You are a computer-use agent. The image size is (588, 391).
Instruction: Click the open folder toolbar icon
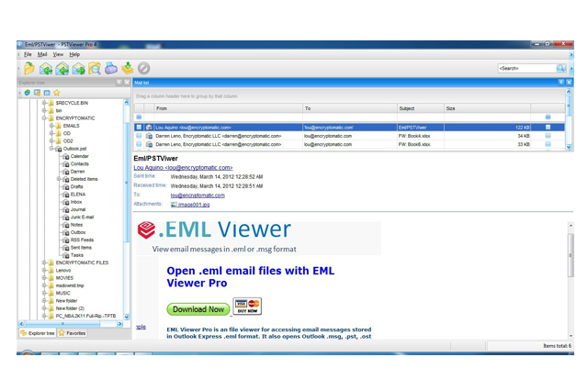pyautogui.click(x=29, y=68)
